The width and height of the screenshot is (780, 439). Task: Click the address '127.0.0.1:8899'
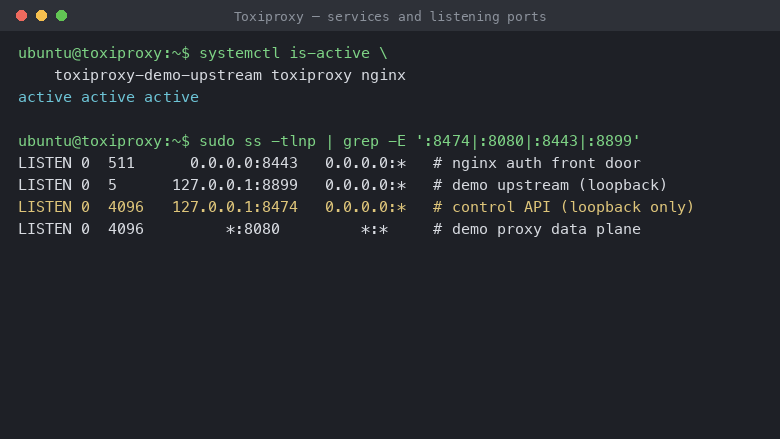click(235, 185)
